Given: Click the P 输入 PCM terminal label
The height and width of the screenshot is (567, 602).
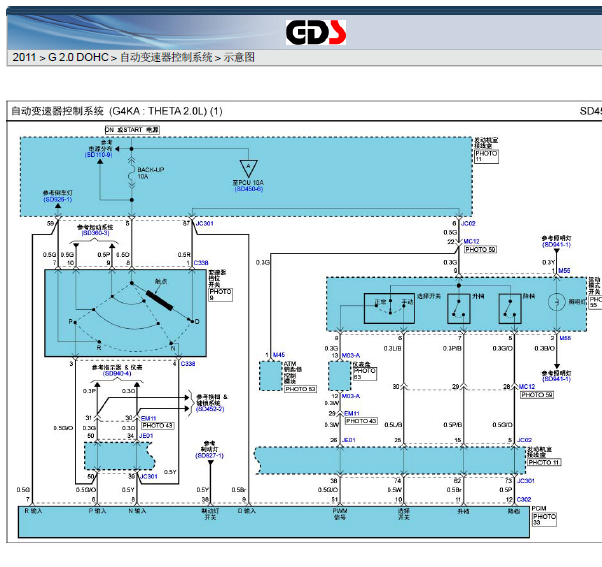Looking at the screenshot, I should (x=97, y=511).
